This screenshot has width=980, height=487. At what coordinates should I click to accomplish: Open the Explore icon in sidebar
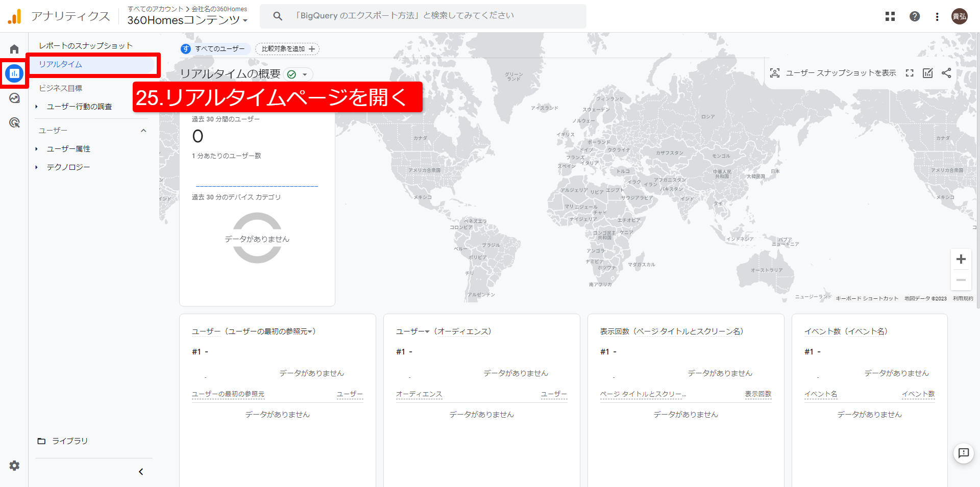pos(14,98)
